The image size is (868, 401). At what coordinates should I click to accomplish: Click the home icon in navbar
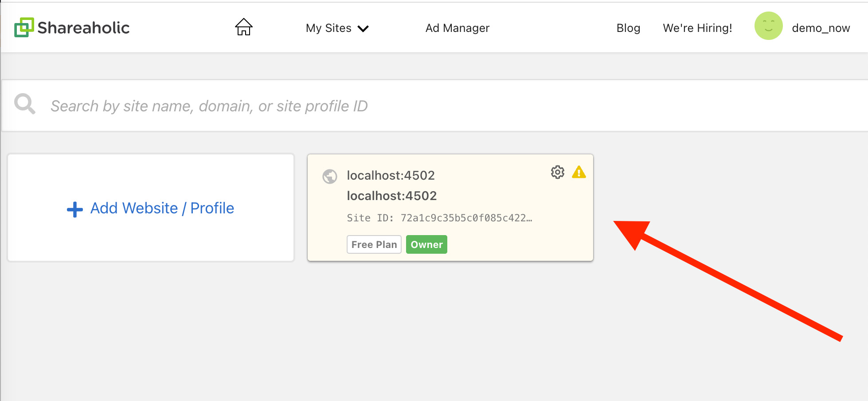click(243, 27)
